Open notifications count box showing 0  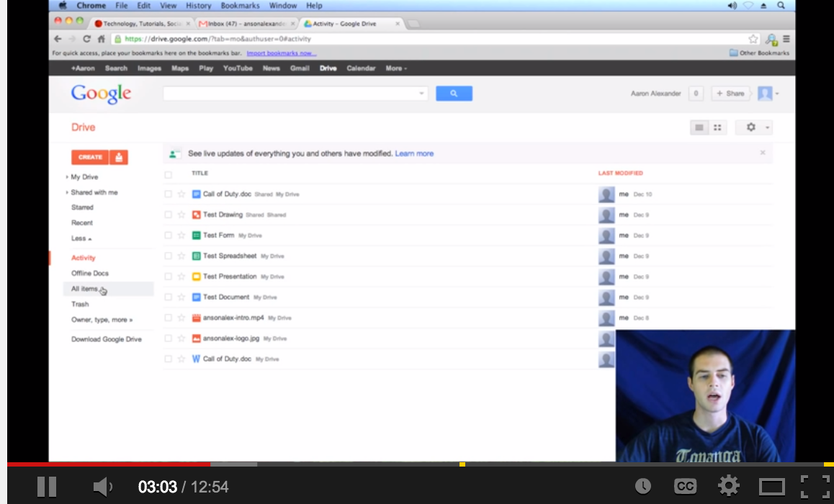click(x=696, y=94)
